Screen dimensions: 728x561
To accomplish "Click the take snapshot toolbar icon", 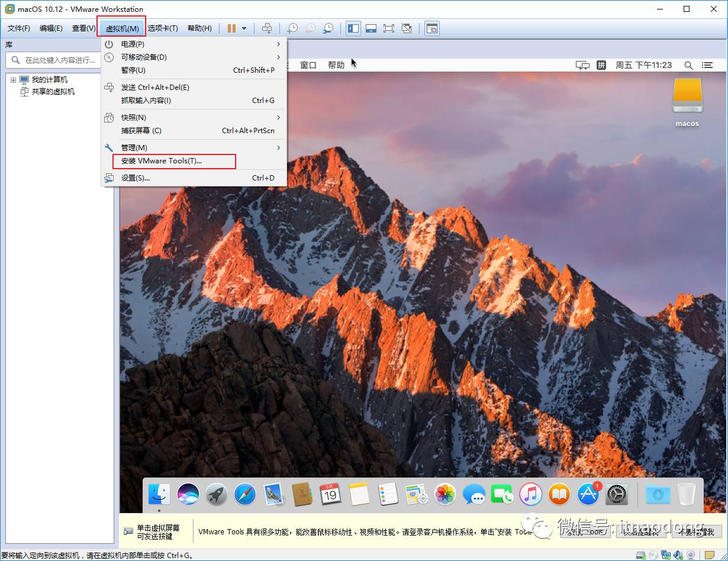I will (292, 28).
